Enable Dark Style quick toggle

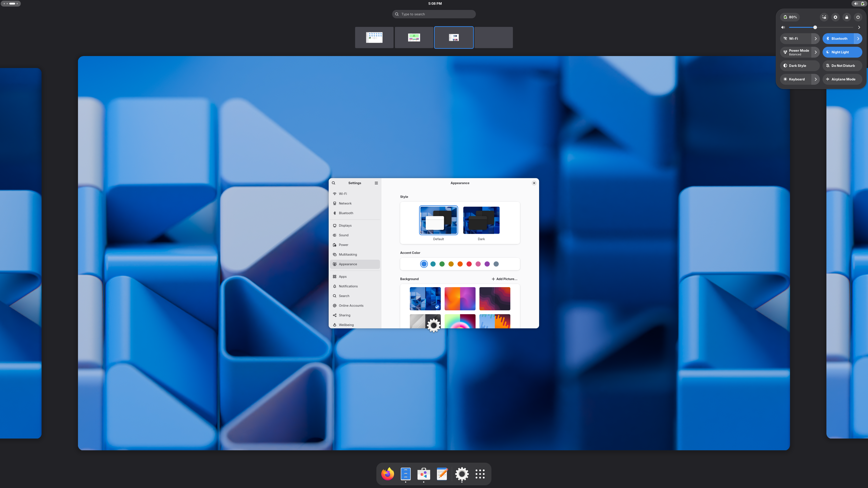pyautogui.click(x=800, y=66)
